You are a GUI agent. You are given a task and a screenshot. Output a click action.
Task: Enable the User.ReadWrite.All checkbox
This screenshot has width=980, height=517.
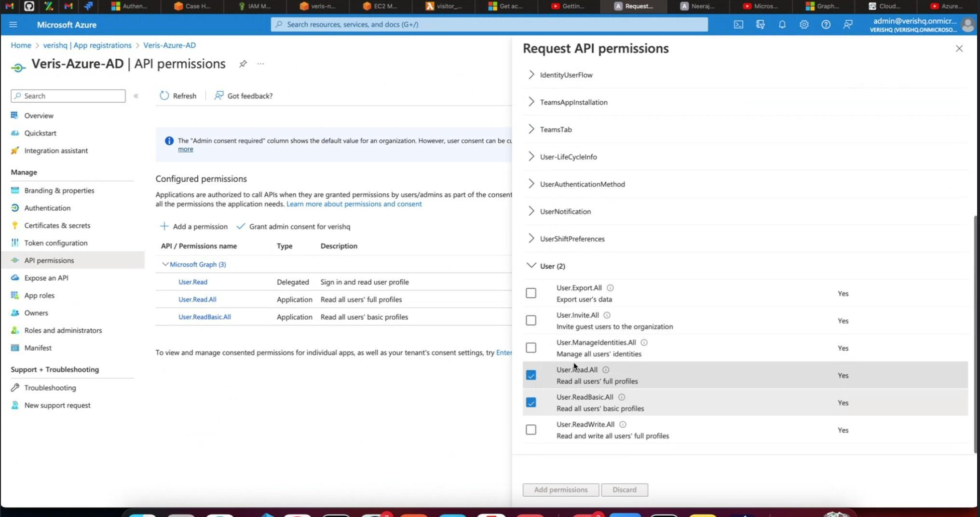coord(531,430)
